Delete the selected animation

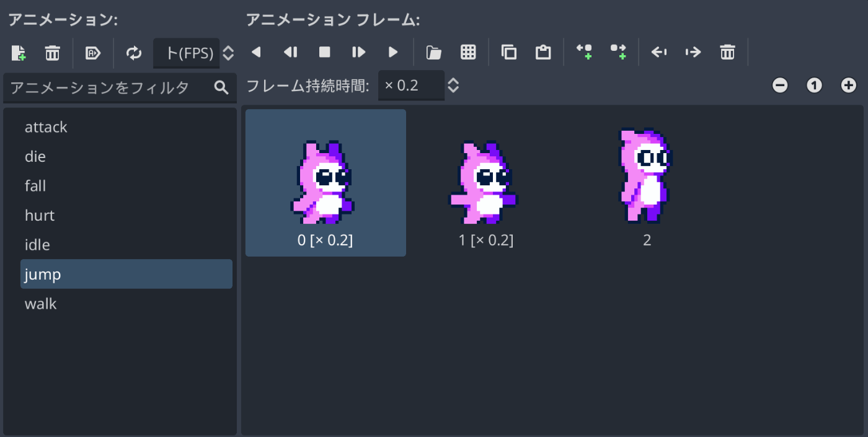tap(53, 53)
